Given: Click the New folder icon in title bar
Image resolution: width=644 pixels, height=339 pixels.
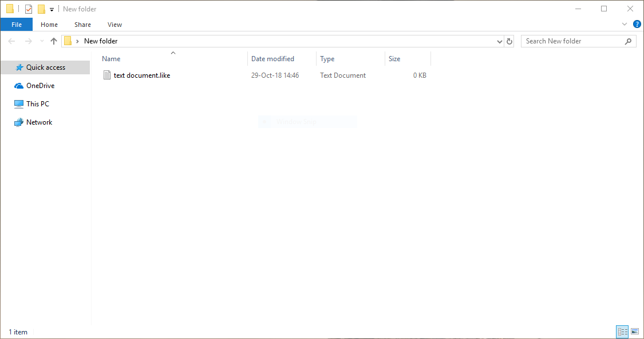Looking at the screenshot, I should pyautogui.click(x=41, y=9).
